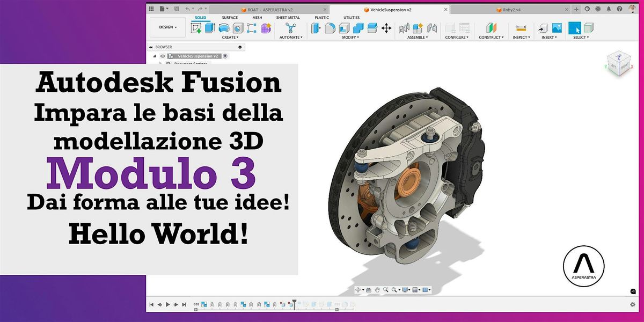The width and height of the screenshot is (644, 322).
Task: Select the Fillet tool
Action: pos(330,28)
